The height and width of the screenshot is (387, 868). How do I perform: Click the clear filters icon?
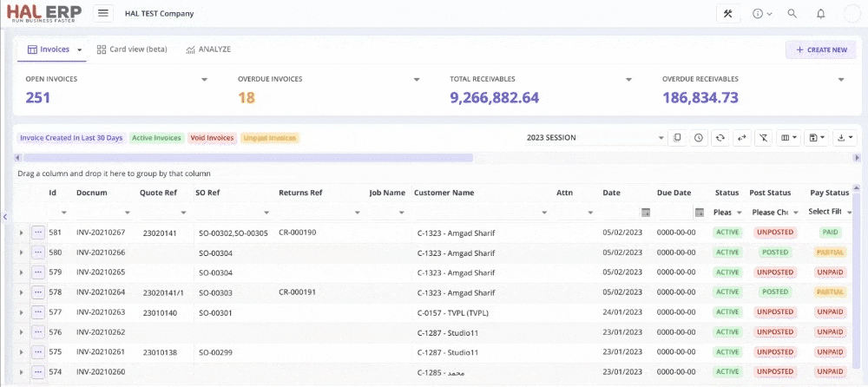(x=763, y=138)
